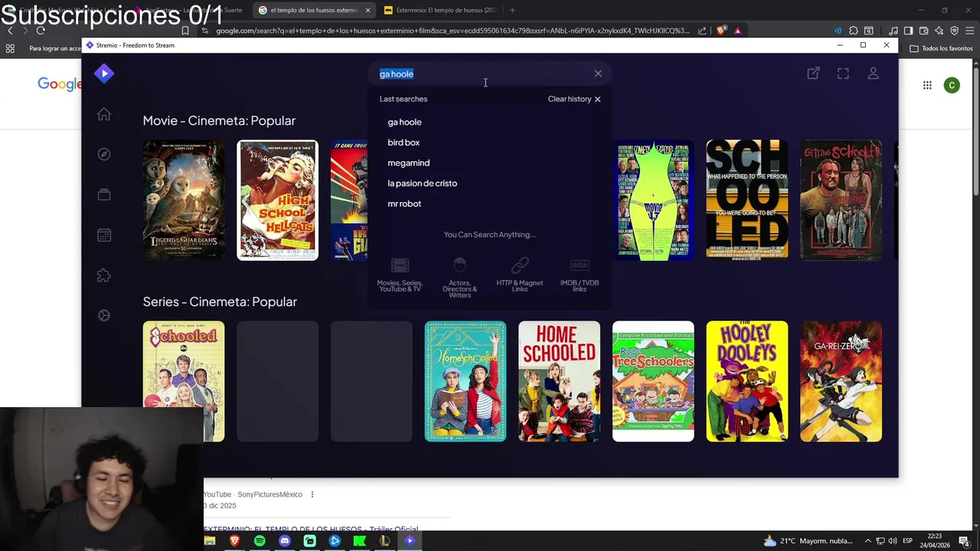Close the 'el templo de los huesos' tab
The image size is (980, 551).
coord(367,10)
